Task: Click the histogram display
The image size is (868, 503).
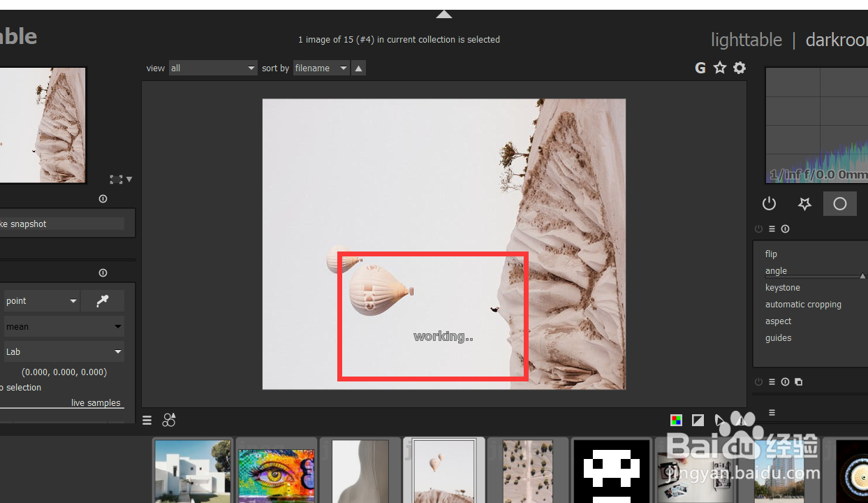Action: click(816, 125)
